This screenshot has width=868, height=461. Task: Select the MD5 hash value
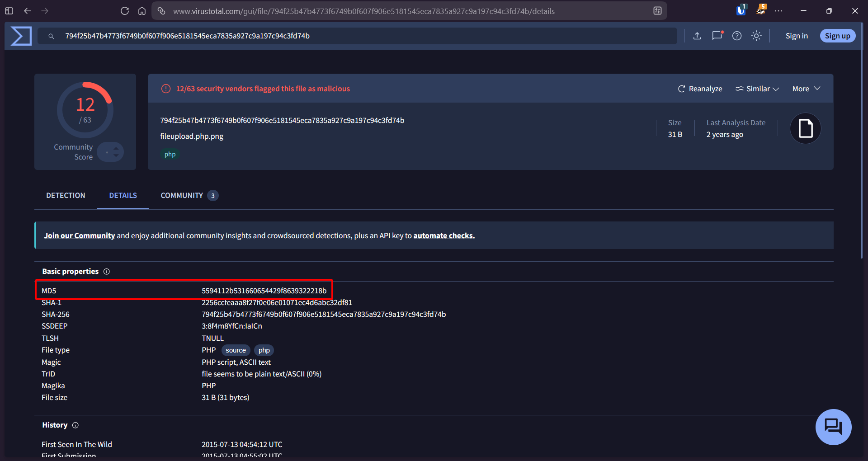(x=264, y=291)
